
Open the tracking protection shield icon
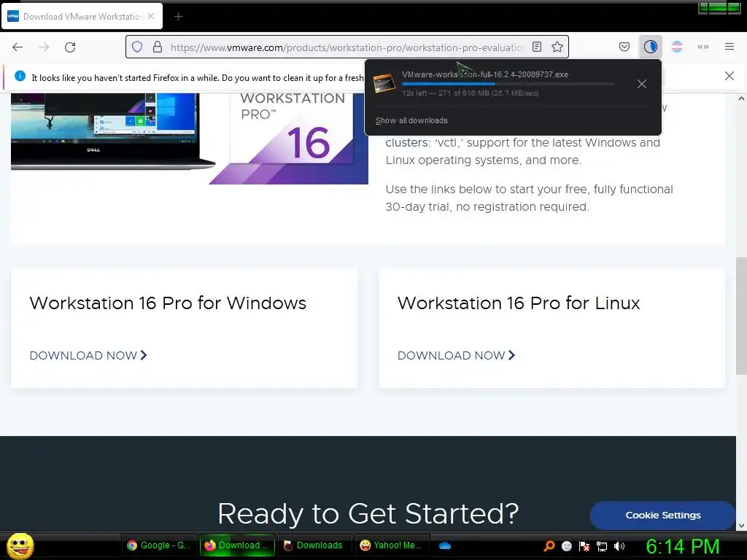point(137,47)
